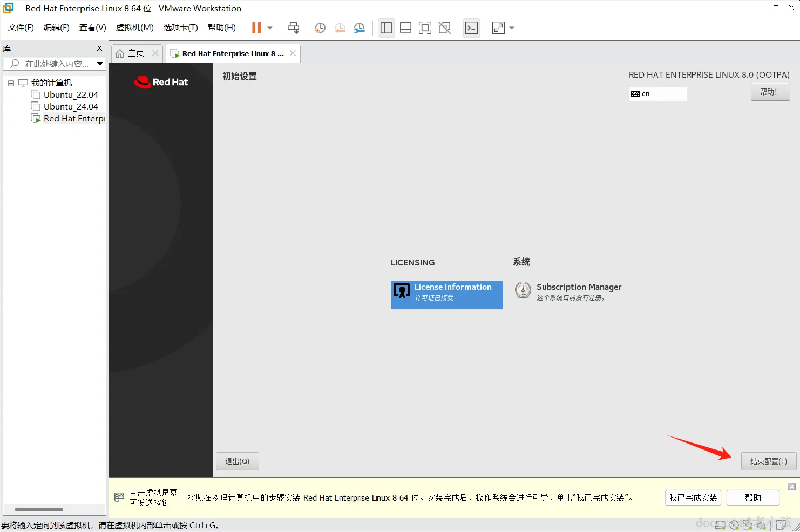This screenshot has height=532, width=800.
Task: Open the library search dropdown arrow
Action: [x=100, y=64]
